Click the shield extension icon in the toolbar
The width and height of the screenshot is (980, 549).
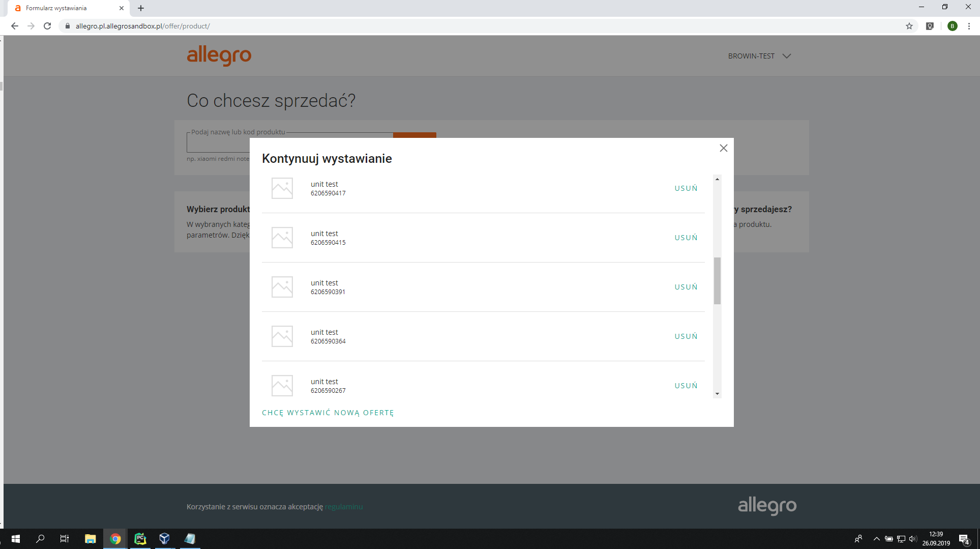coord(930,26)
